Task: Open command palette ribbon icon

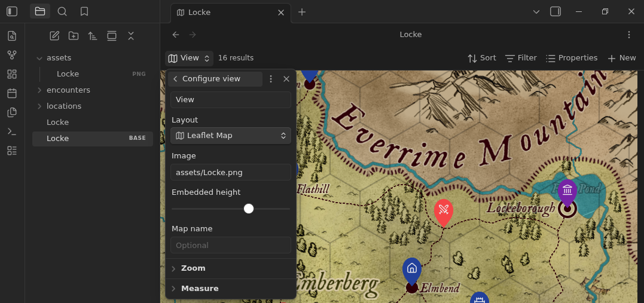Action: click(12, 131)
